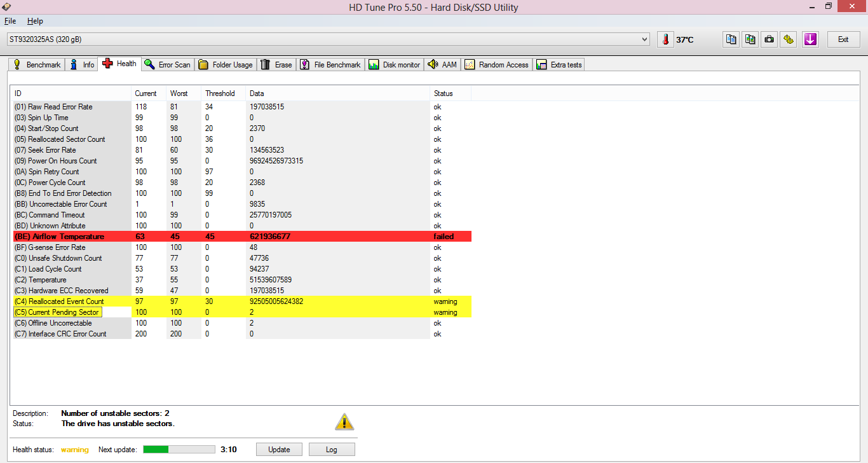Viewport: 868px width, 463px height.
Task: Open the Random Access tab
Action: (x=496, y=64)
